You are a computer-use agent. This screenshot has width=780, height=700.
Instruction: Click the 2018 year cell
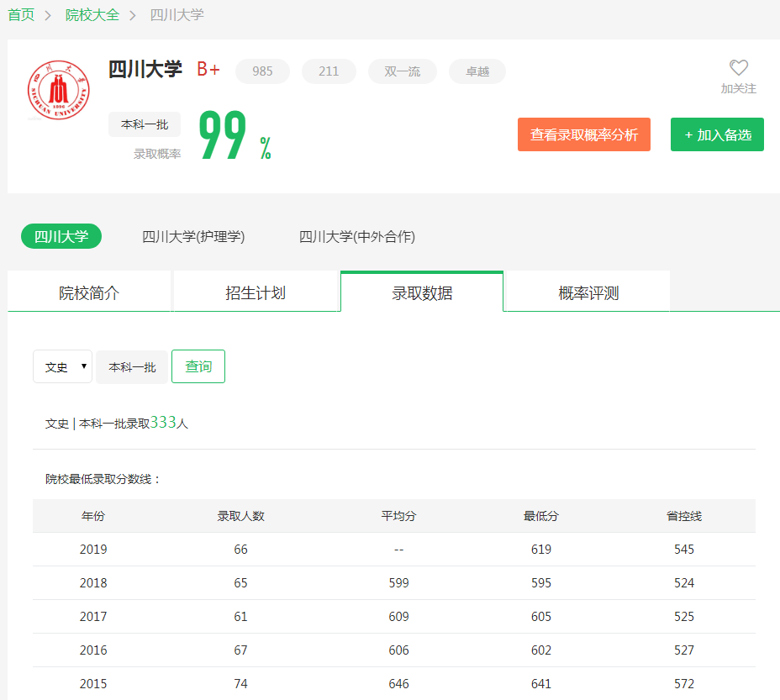coord(93,582)
